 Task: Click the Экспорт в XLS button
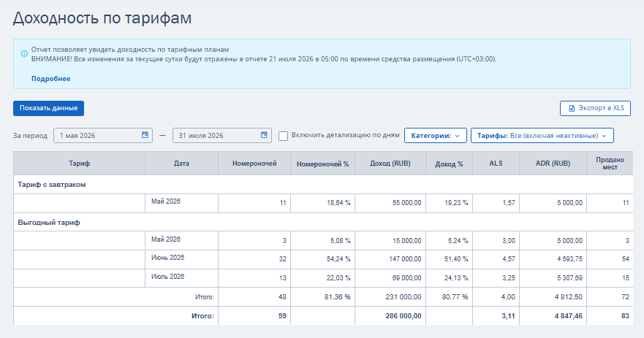tap(595, 108)
